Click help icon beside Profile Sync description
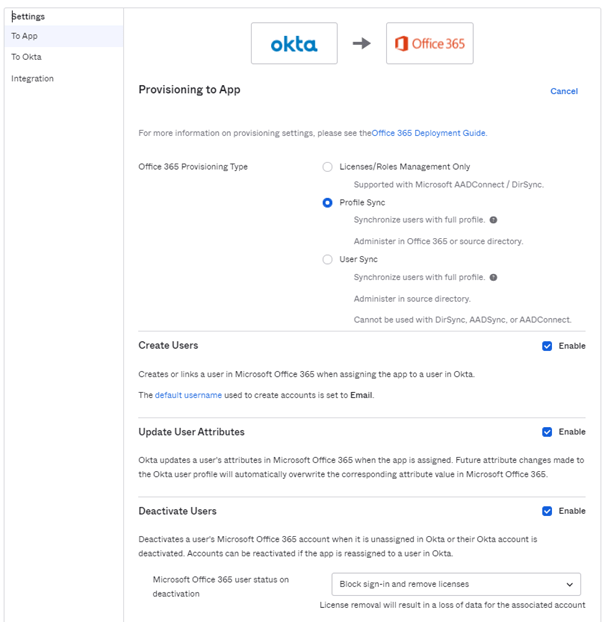The height and width of the screenshot is (622, 605). 493,220
